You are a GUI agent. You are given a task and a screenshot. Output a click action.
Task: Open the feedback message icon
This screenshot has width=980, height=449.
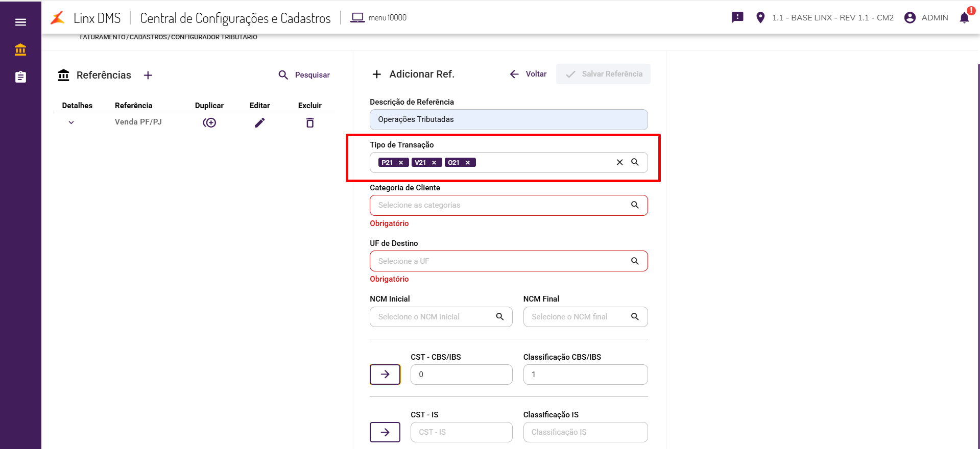pyautogui.click(x=737, y=17)
